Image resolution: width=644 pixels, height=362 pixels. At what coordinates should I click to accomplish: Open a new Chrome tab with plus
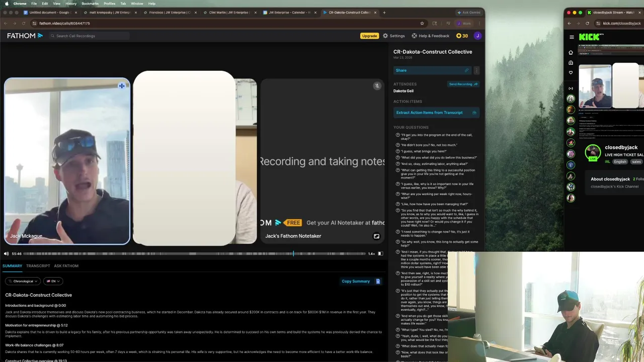point(384,12)
